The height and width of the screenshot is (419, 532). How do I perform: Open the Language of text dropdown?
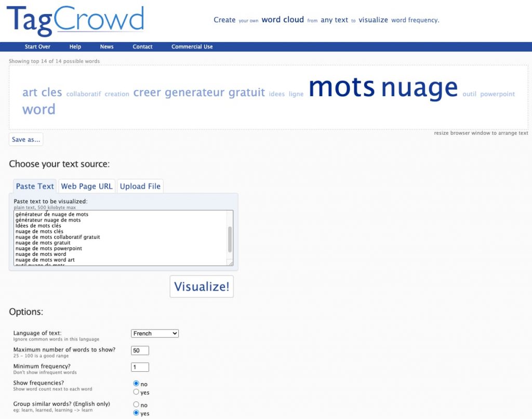click(x=154, y=333)
